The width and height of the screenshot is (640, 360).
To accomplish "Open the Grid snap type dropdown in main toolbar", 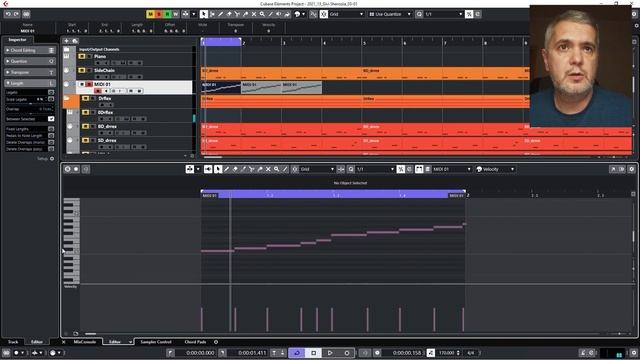I will 346,14.
